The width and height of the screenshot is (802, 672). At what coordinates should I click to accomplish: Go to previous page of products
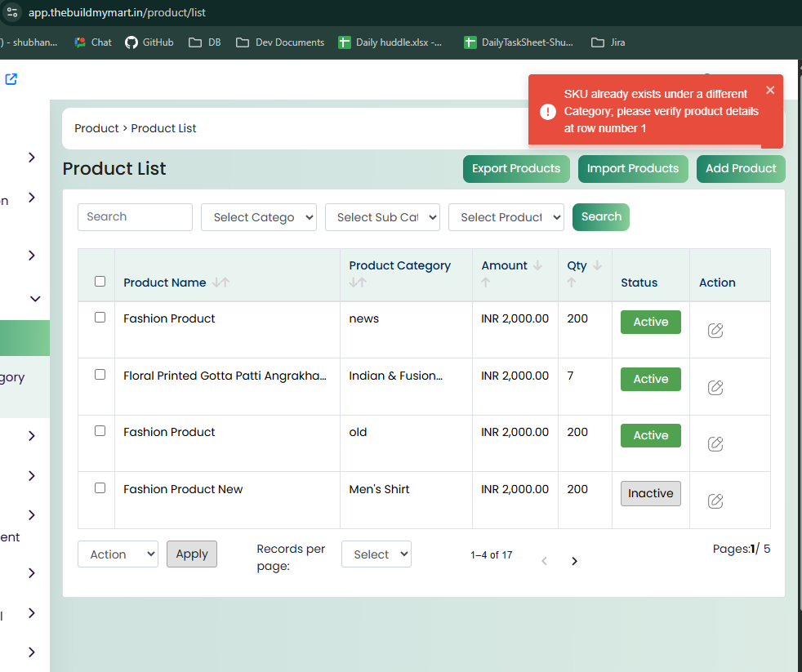(x=544, y=561)
